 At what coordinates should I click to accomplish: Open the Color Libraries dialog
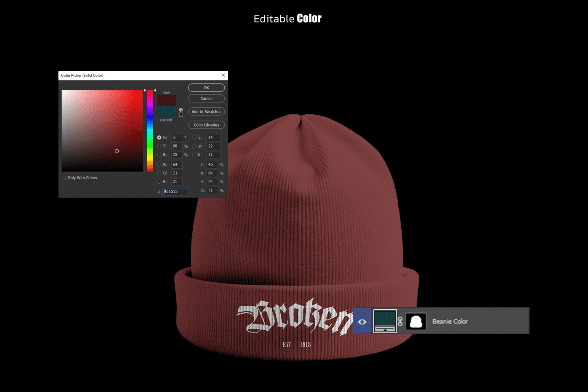click(206, 125)
